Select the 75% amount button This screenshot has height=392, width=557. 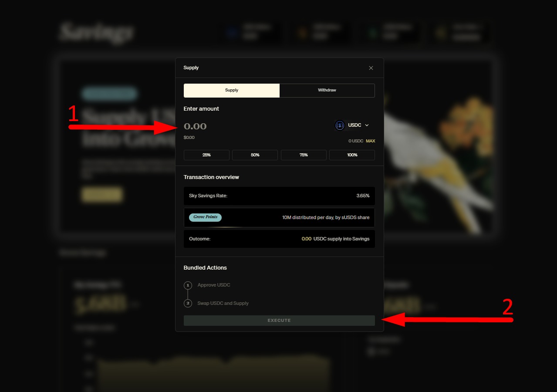click(304, 155)
